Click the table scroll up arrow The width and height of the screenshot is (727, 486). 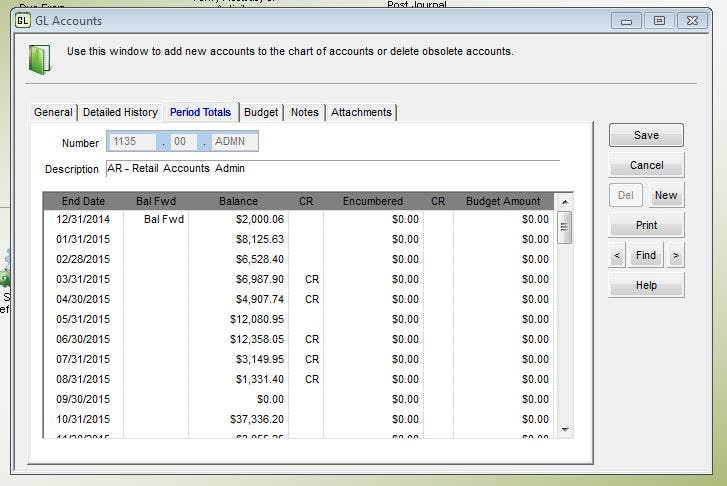pos(565,202)
